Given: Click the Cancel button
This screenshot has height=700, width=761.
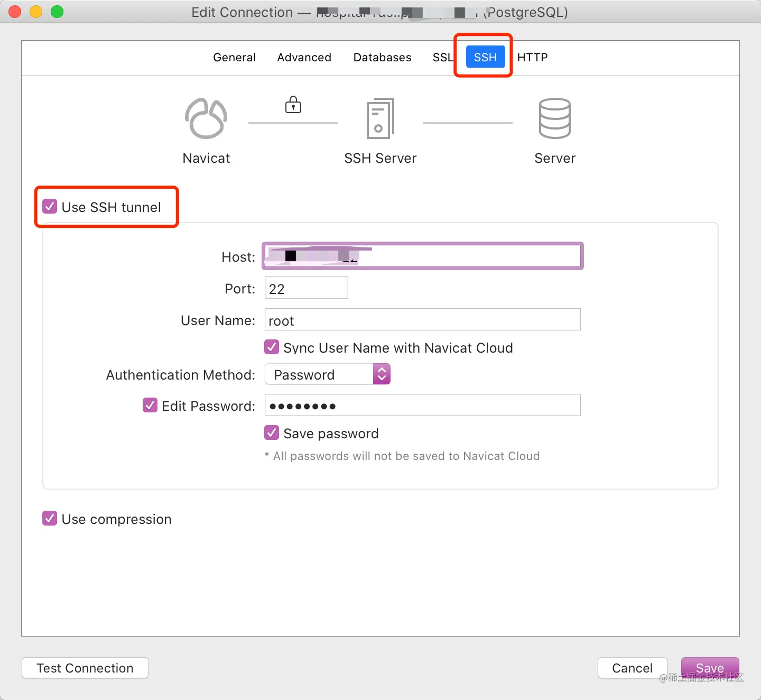Looking at the screenshot, I should 632,668.
